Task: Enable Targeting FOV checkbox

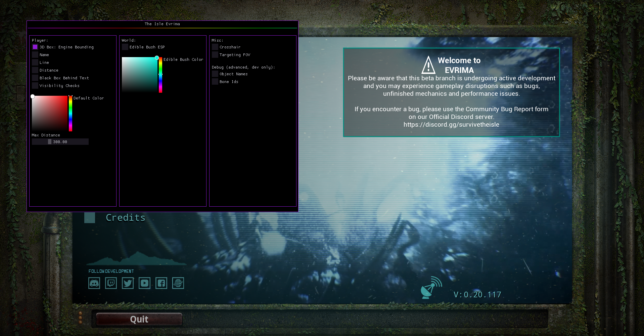Action: coord(215,55)
